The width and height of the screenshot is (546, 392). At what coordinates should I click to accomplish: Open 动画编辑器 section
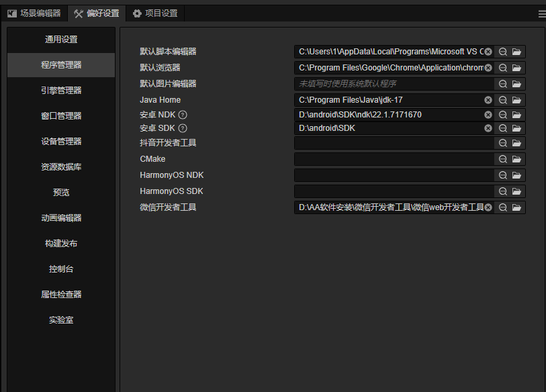[x=61, y=218]
